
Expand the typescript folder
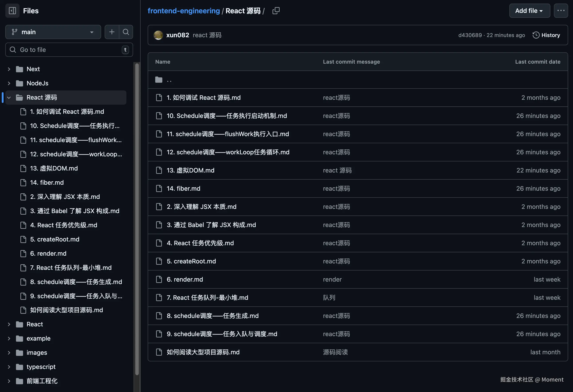(9, 367)
